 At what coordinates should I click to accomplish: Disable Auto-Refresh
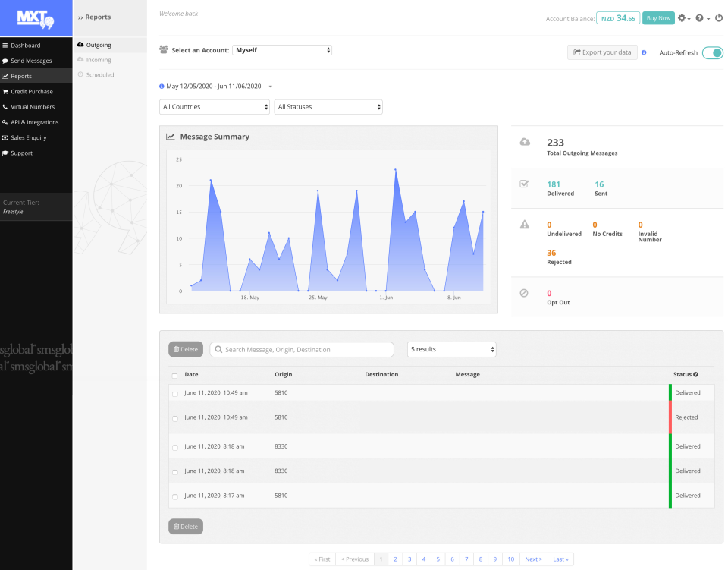point(711,52)
